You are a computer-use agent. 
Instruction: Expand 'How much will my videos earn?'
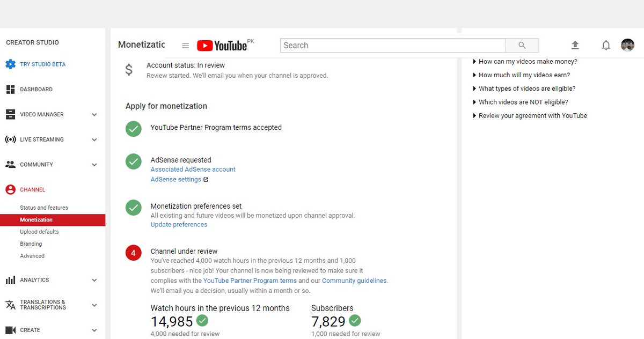pyautogui.click(x=521, y=75)
